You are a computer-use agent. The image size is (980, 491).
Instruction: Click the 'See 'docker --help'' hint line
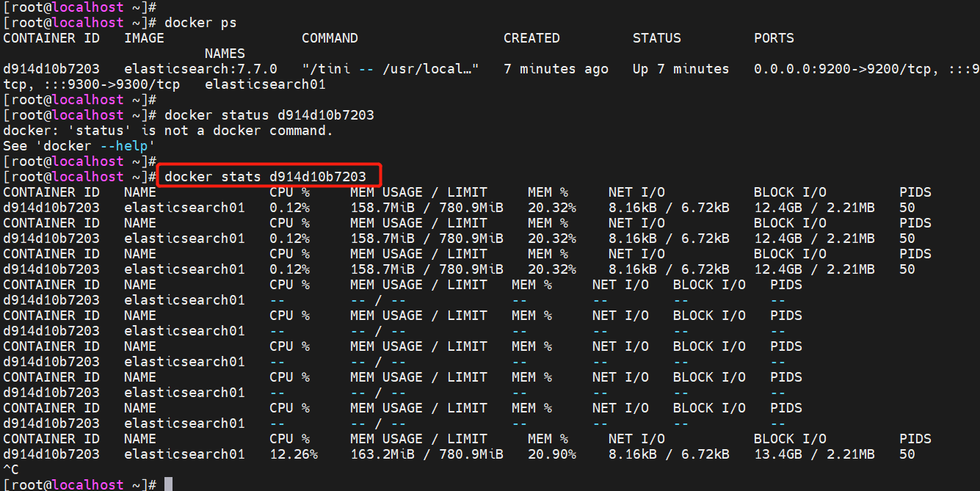(79, 146)
